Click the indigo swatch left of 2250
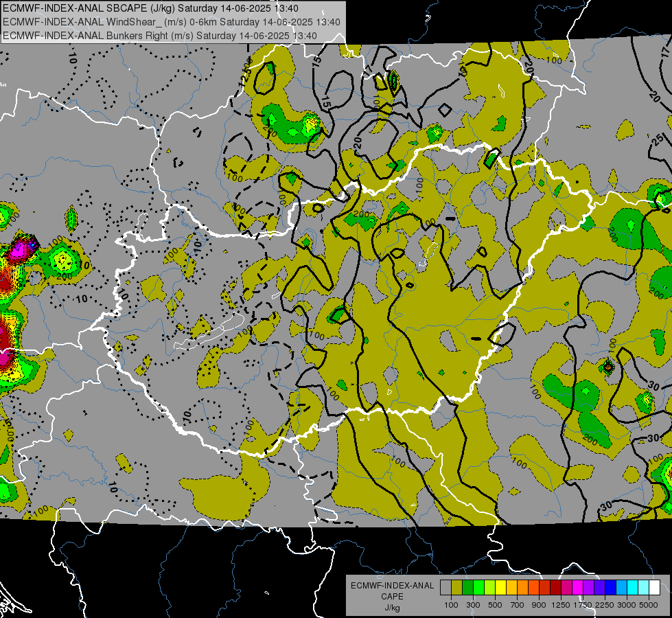The width and height of the screenshot is (672, 618). [x=599, y=587]
